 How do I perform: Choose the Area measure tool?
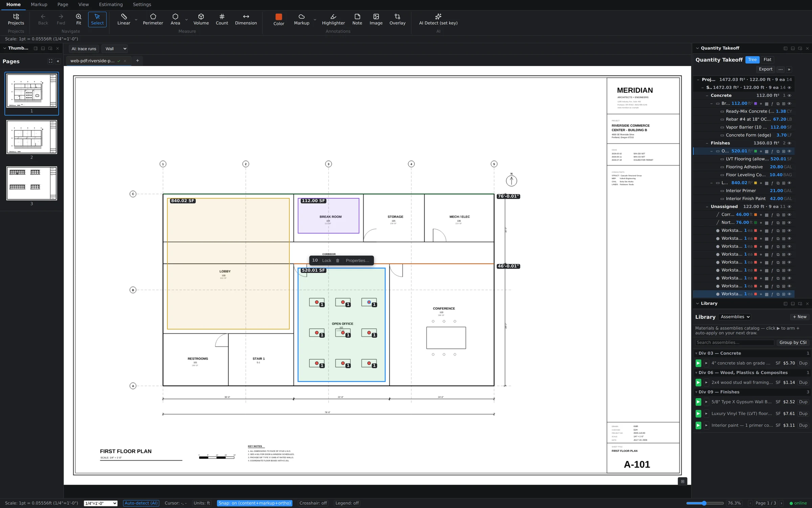pyautogui.click(x=175, y=19)
